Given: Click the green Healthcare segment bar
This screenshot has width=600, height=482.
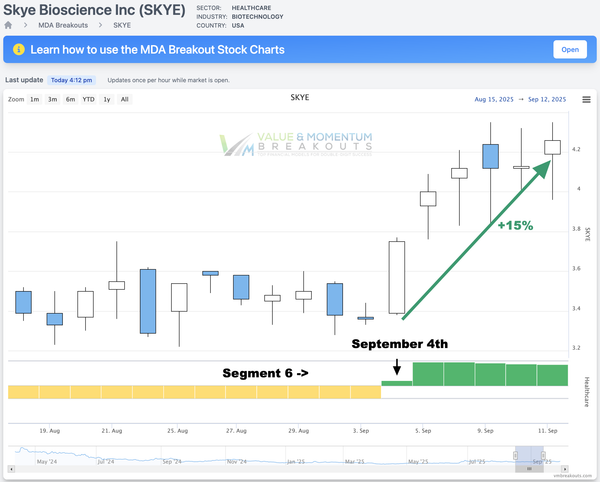Looking at the screenshot, I should [x=490, y=375].
